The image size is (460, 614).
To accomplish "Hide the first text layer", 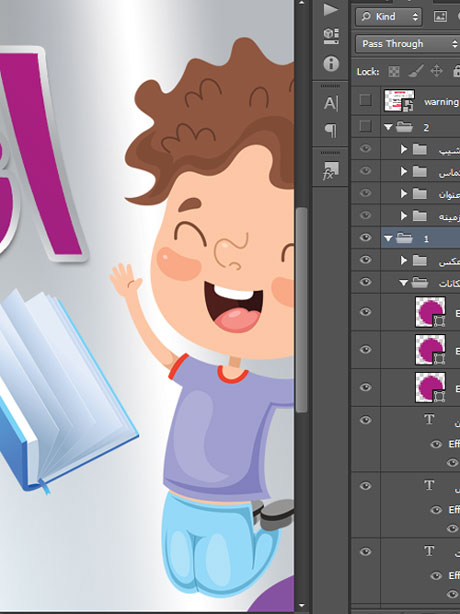I will click(365, 420).
